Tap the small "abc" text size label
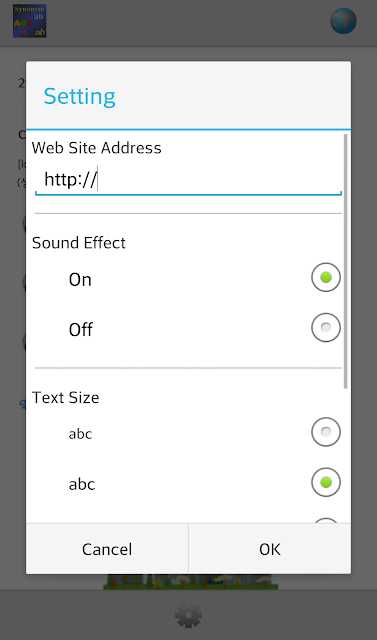The height and width of the screenshot is (640, 377). [80, 434]
